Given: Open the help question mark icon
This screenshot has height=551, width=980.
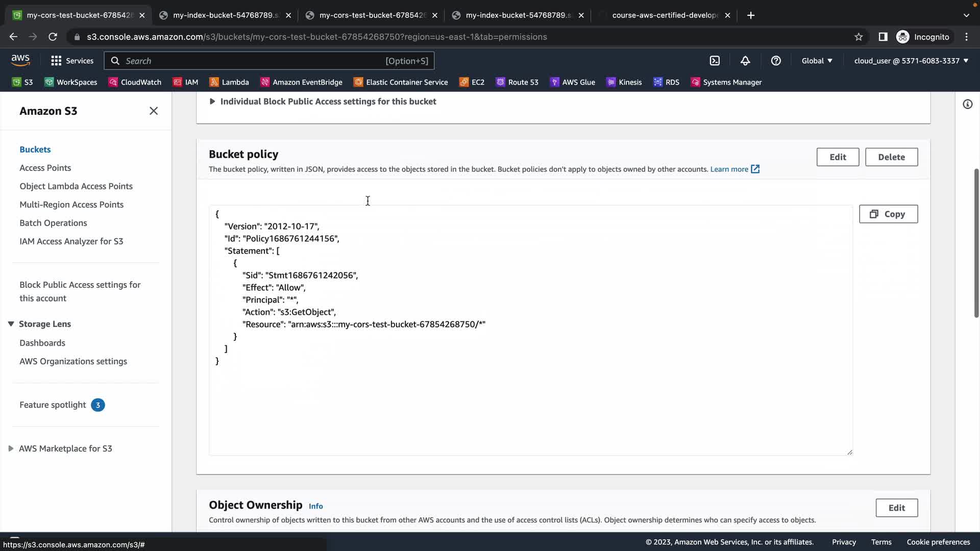Looking at the screenshot, I should 776,61.
